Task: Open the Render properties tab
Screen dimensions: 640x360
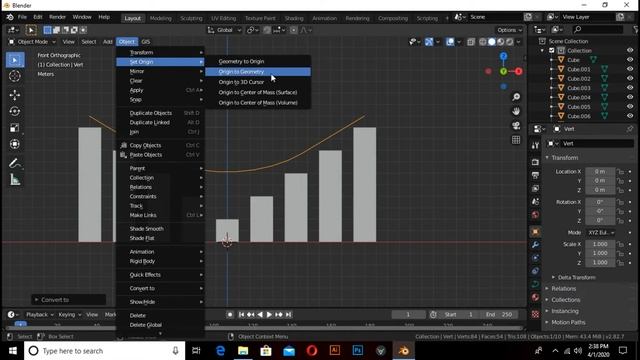Action: click(535, 162)
